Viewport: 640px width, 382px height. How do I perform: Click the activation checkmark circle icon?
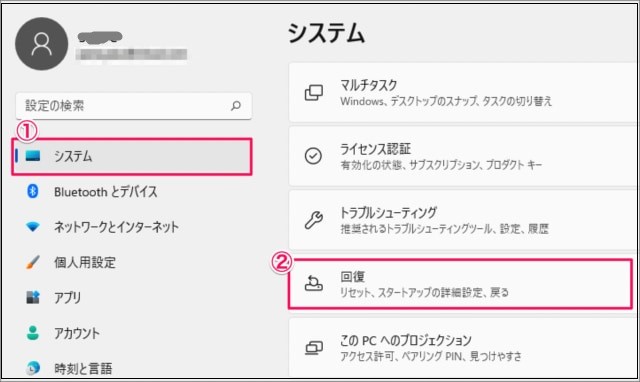click(313, 156)
